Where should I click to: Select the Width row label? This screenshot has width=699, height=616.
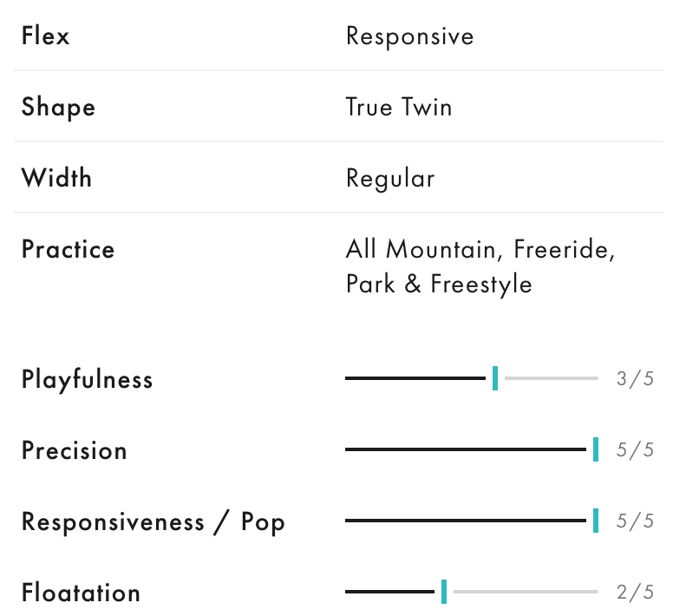pos(56,178)
